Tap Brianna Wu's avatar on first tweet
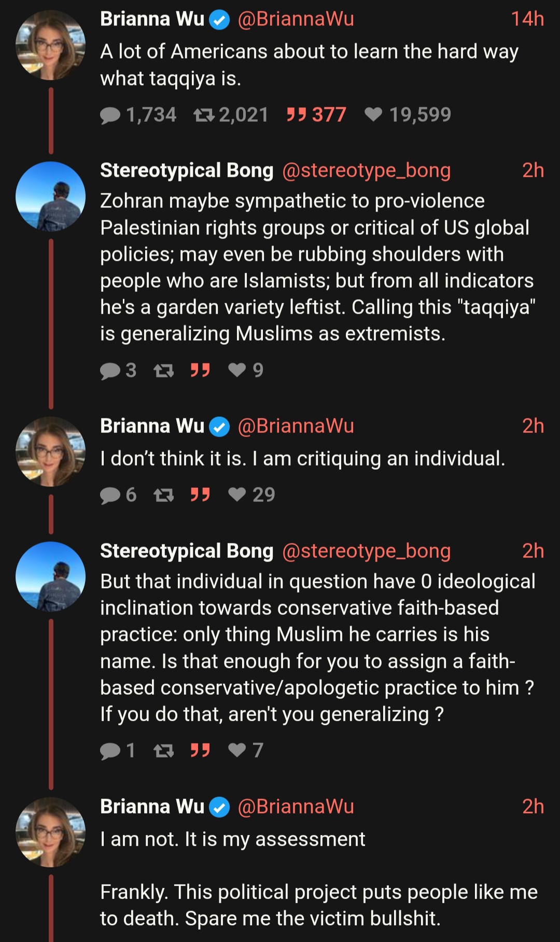The image size is (560, 942). coord(50,45)
